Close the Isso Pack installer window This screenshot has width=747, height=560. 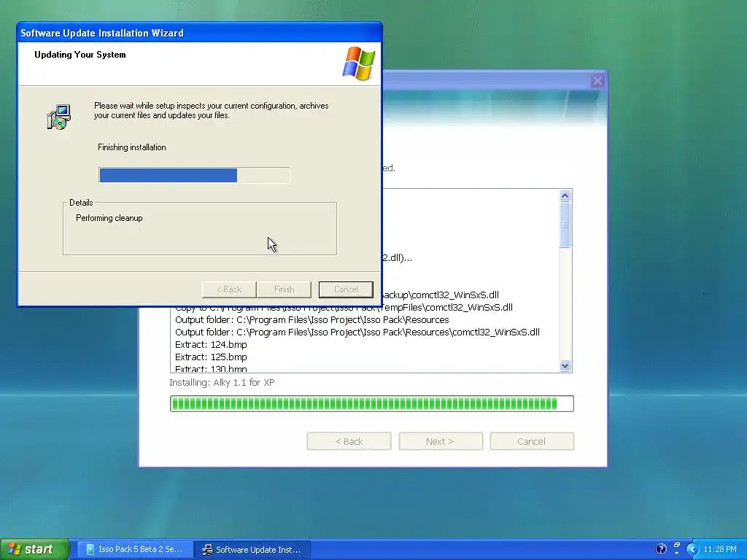[x=597, y=80]
